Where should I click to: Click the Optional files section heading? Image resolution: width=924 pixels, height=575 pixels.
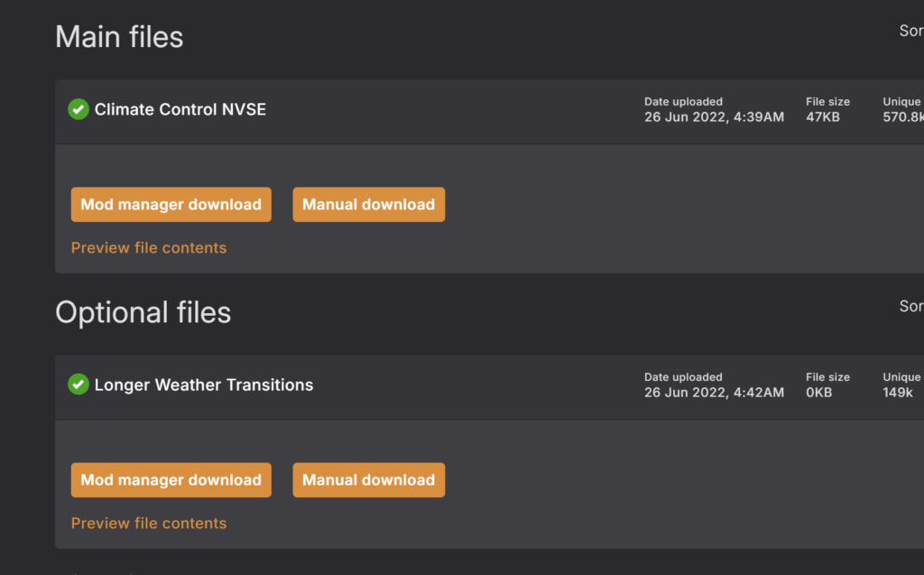pyautogui.click(x=143, y=312)
